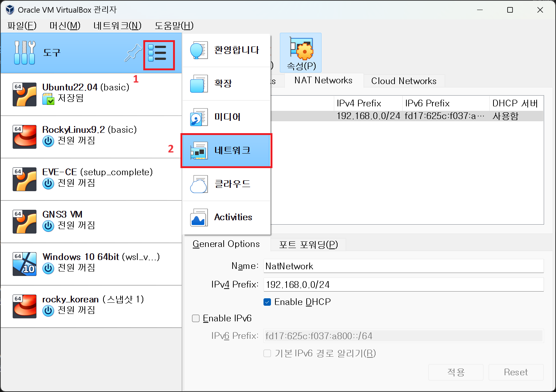Image resolution: width=556 pixels, height=392 pixels.
Task: Open the 파일(F) menu
Action: [x=22, y=26]
